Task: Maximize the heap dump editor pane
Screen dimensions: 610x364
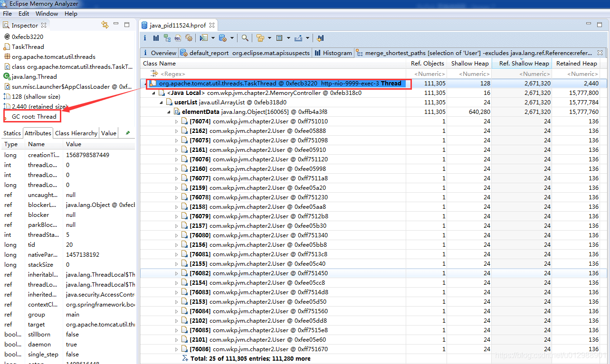Action: pyautogui.click(x=600, y=25)
